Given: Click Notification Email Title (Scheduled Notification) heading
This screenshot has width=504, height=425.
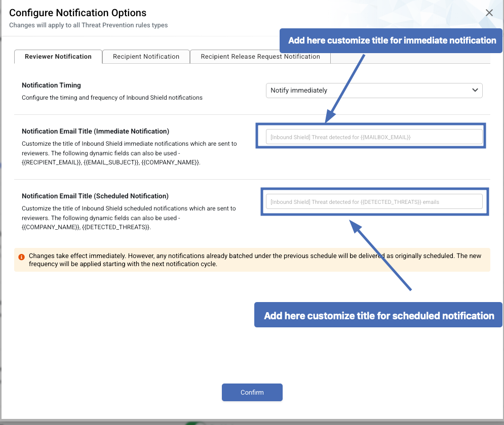Looking at the screenshot, I should click(95, 196).
